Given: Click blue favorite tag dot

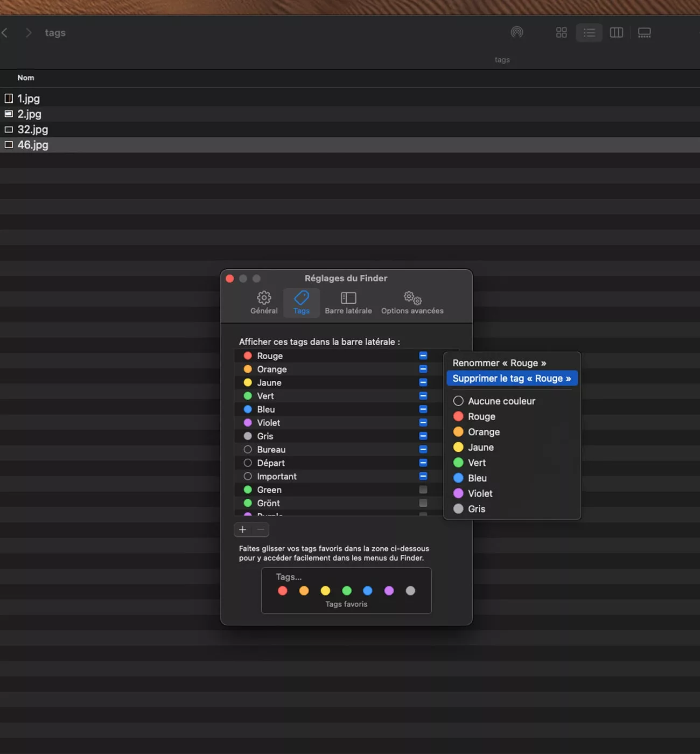Looking at the screenshot, I should click(368, 591).
